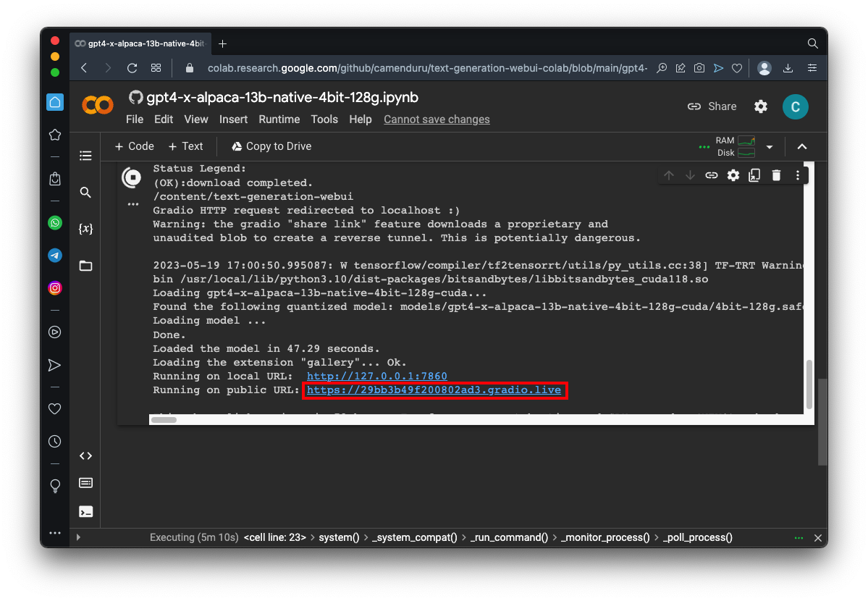Screen dimensions: 868x601
Task: Click RAM and Disk usage indicator
Action: pos(735,147)
